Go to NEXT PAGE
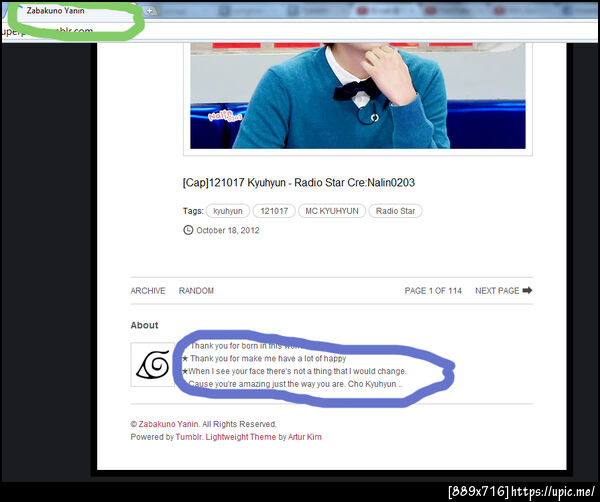Viewport: 600px width, 502px height. [x=497, y=291]
